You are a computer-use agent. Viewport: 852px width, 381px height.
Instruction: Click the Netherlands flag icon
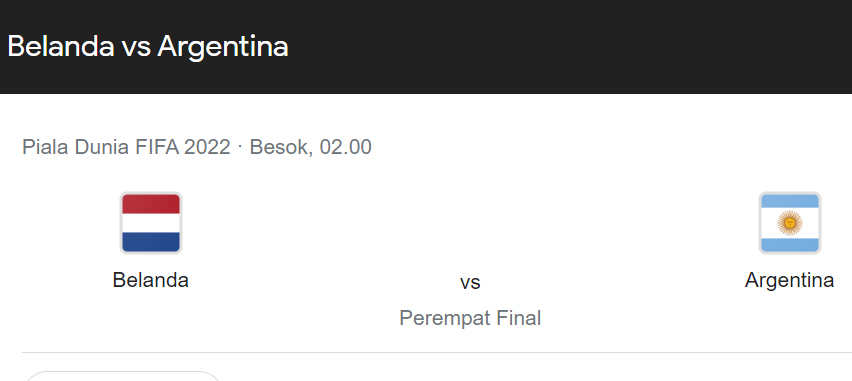[x=151, y=223]
